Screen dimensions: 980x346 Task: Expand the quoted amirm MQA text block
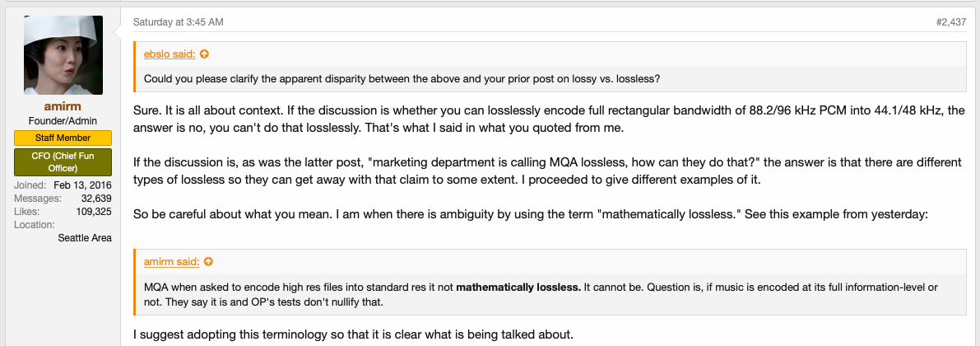550,295
